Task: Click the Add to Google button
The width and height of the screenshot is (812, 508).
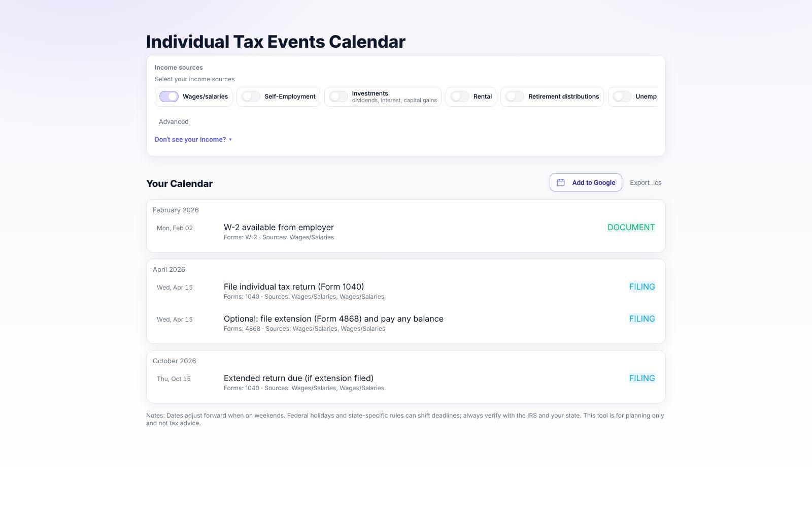Action: 586,182
